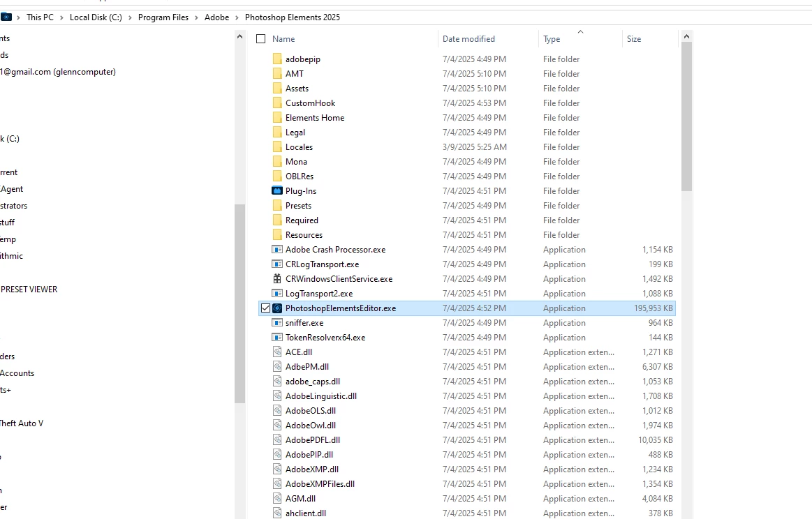812x519 pixels.
Task: Click the sniffer.exe application icon
Action: 277,323
